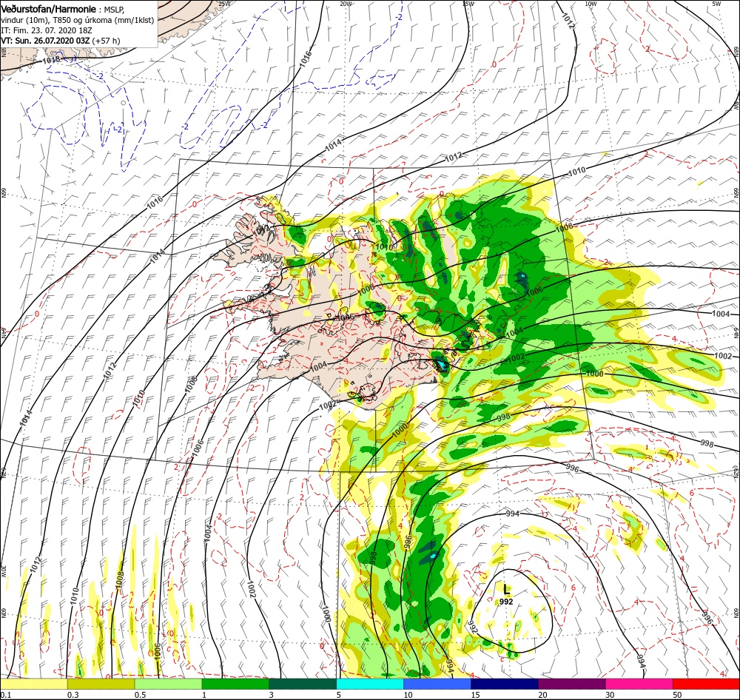This screenshot has width=740, height=700.
Task: Click the 'VT: Sun. 26.07.2020 03Z (+57 h)' line
Action: click(61, 41)
